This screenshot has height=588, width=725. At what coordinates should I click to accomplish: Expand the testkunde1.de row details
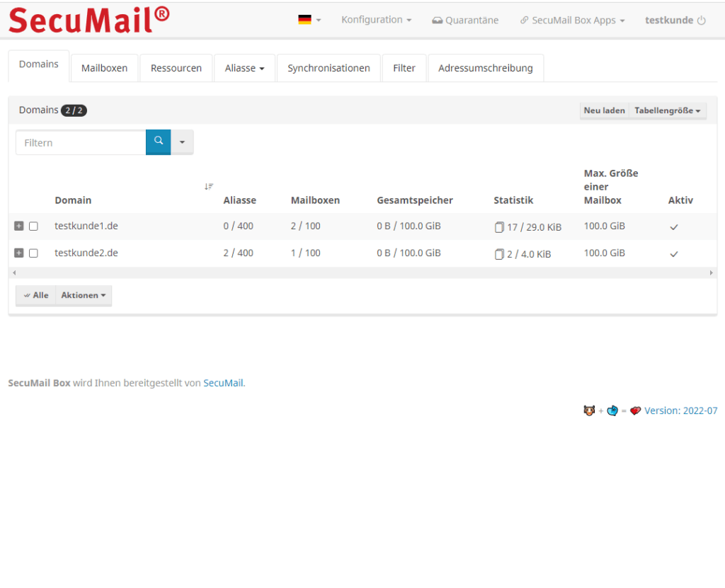[x=18, y=226]
